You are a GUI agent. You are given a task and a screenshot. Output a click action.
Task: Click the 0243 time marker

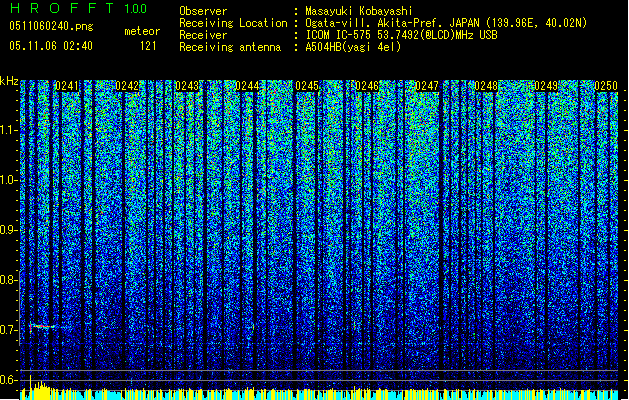pyautogui.click(x=187, y=86)
